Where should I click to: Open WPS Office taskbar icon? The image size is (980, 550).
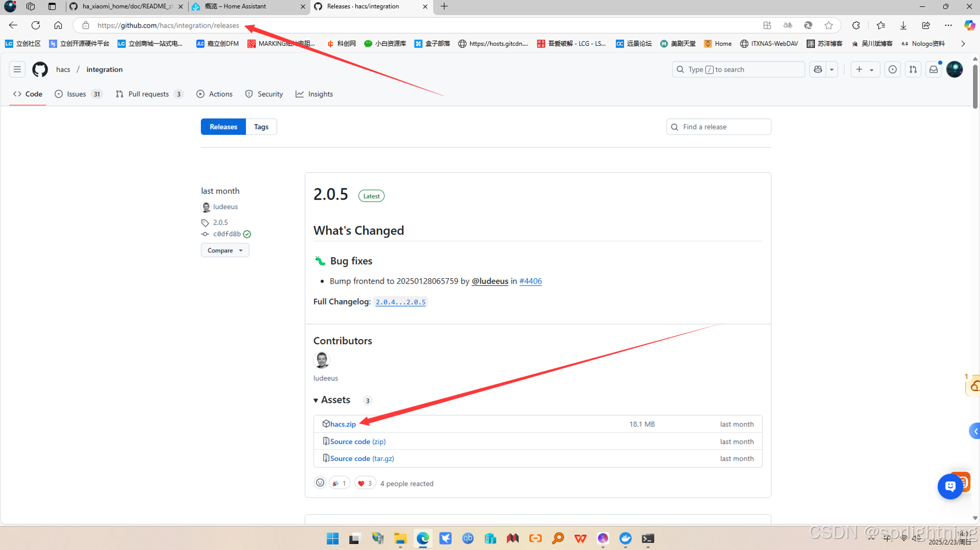[x=580, y=538]
